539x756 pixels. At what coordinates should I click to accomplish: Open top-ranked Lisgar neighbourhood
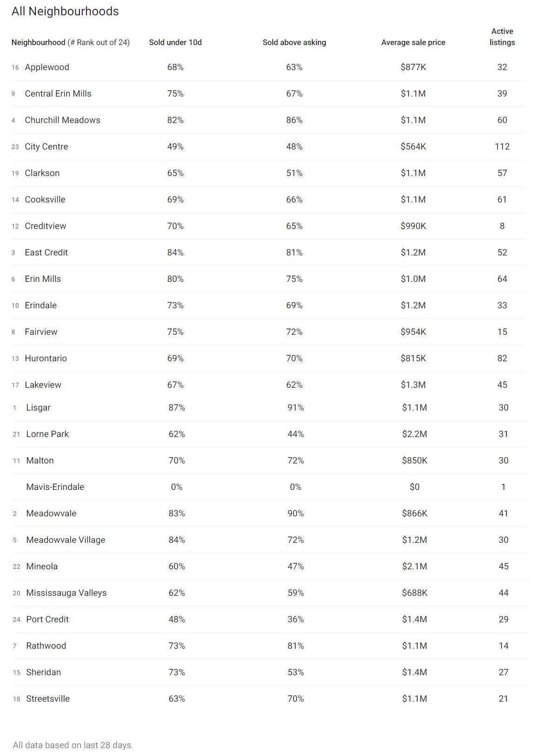(38, 408)
